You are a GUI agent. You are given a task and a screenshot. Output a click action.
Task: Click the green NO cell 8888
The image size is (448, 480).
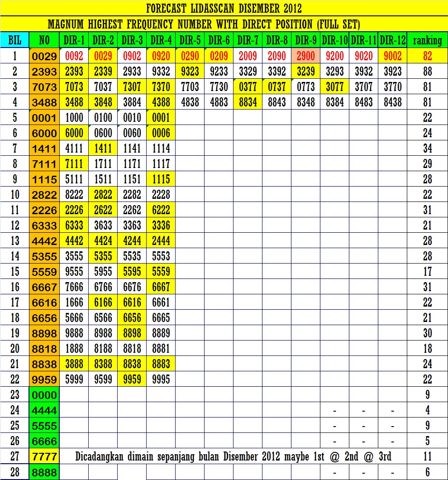[44, 472]
